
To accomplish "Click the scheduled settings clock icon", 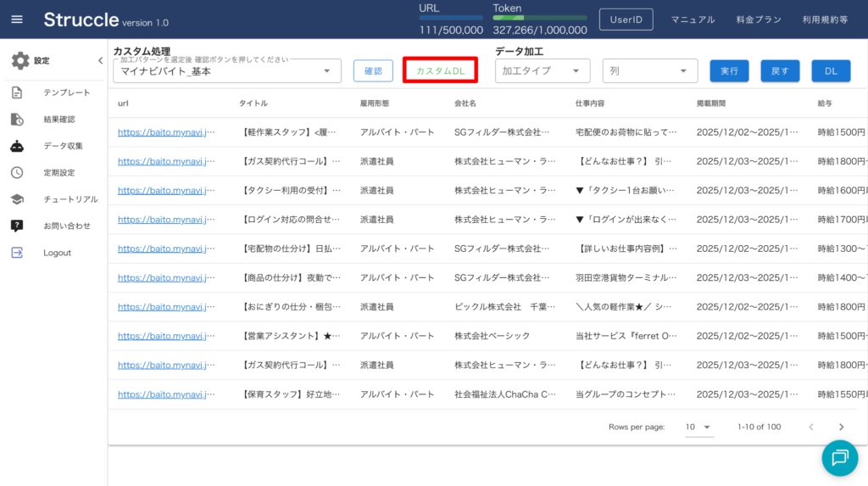I will [17, 172].
